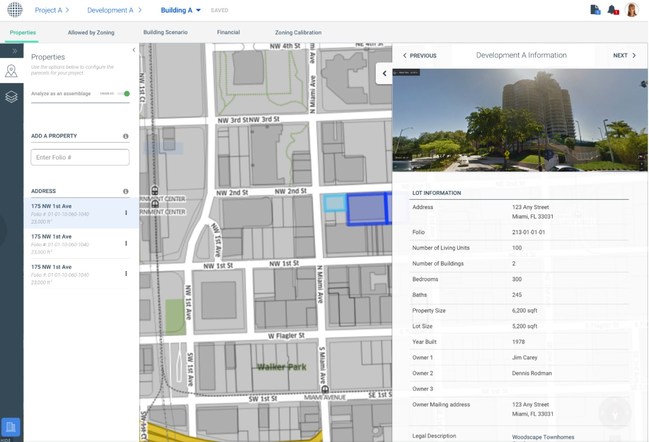Image resolution: width=649 pixels, height=442 pixels.
Task: Click the Enter Folio # input field
Action: [x=80, y=157]
